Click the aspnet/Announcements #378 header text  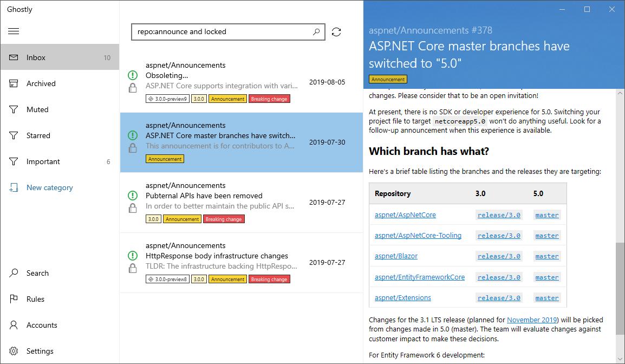[x=431, y=30]
